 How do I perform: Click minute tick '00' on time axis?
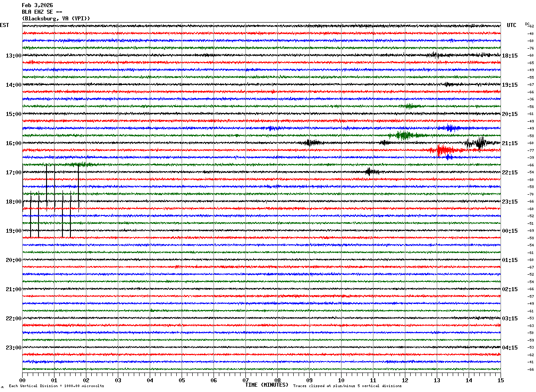(22, 380)
